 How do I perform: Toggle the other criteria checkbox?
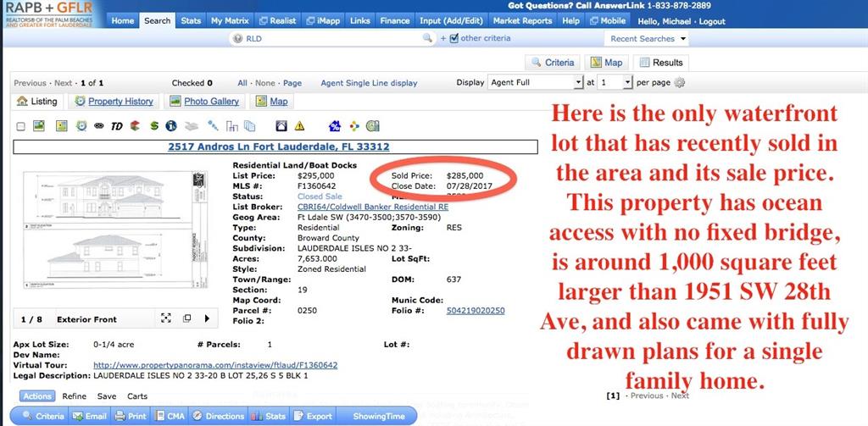454,38
